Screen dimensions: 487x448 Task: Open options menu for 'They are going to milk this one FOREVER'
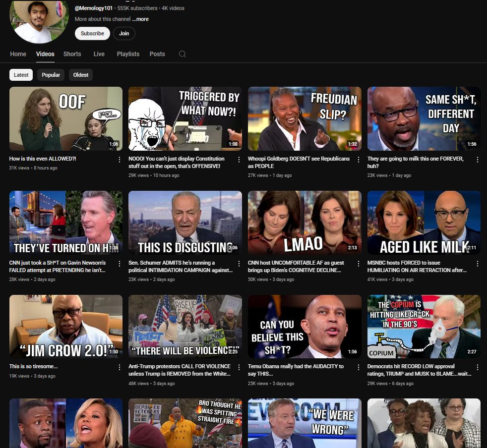pos(478,160)
